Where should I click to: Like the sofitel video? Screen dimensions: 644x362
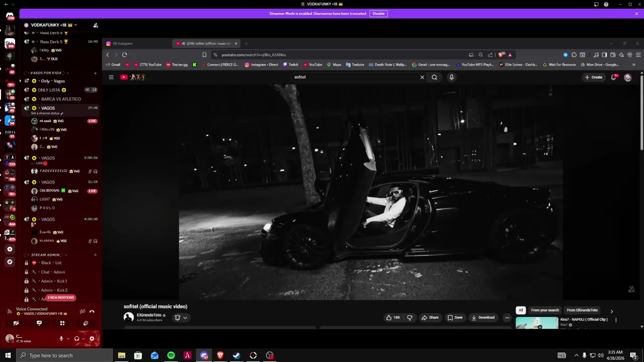(x=393, y=317)
